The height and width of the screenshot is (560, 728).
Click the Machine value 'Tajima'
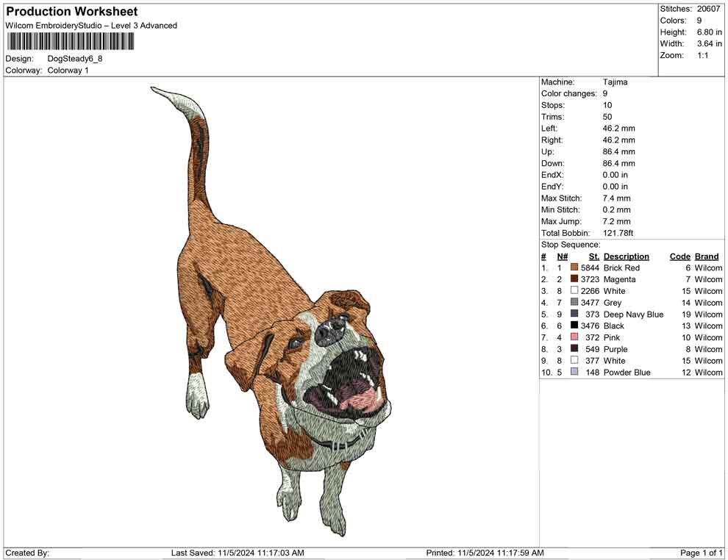click(615, 82)
